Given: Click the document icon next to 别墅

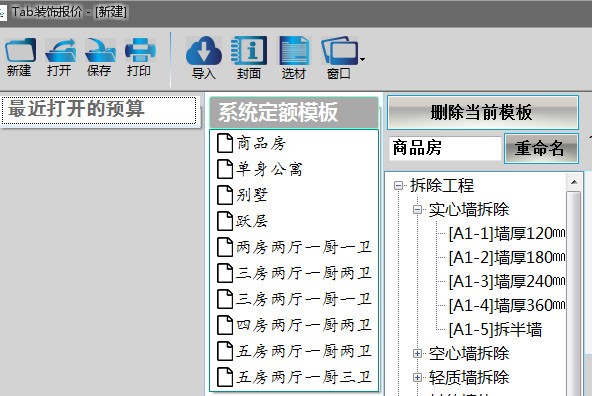Looking at the screenshot, I should pyautogui.click(x=225, y=195).
